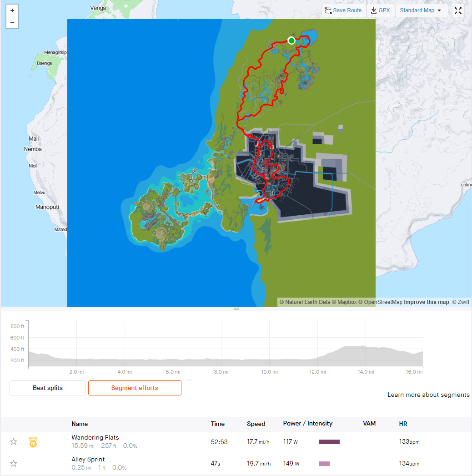Screen dimensions: 472x476
Task: Click the green route start marker
Action: tap(291, 41)
